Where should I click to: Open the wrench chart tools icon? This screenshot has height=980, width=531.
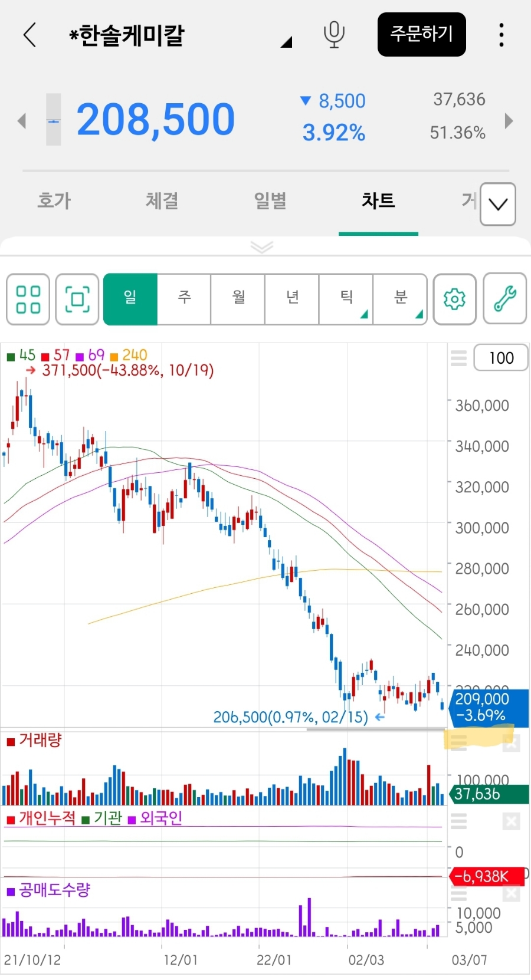(x=504, y=299)
